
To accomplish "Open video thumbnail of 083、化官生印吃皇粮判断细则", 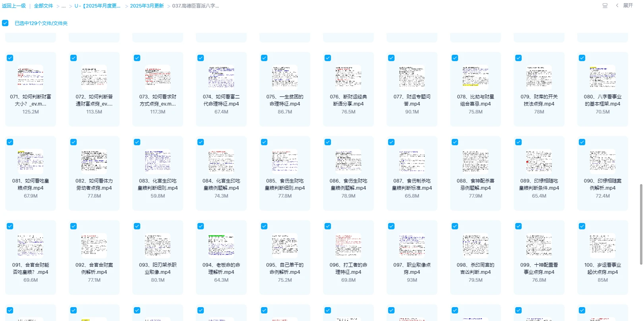I will [158, 161].
